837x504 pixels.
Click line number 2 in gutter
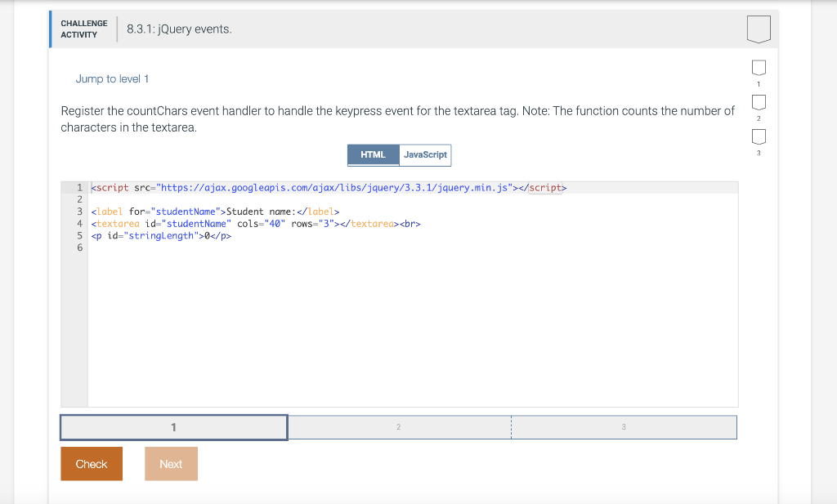point(79,199)
